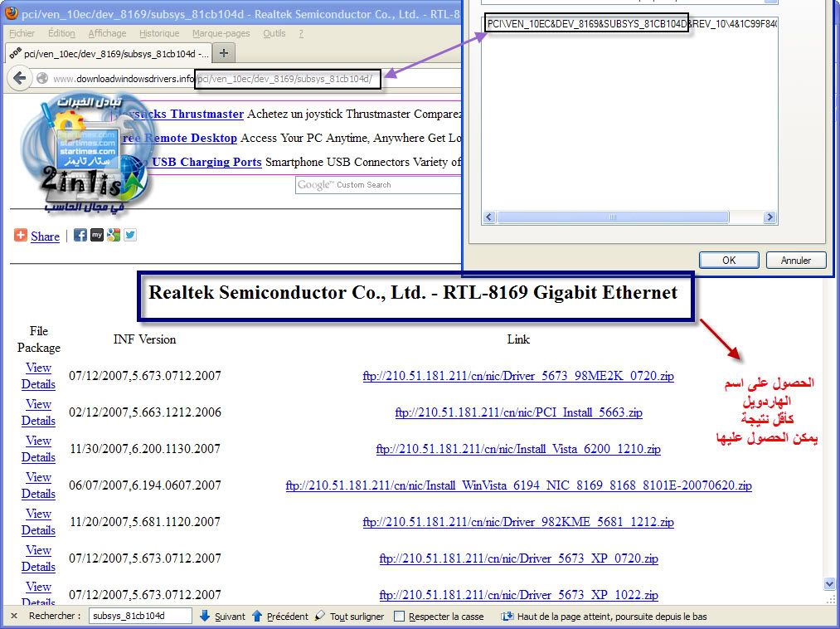Click the page's vertical scroll down arrow
Screen dimensions: 840x629
[x=829, y=584]
